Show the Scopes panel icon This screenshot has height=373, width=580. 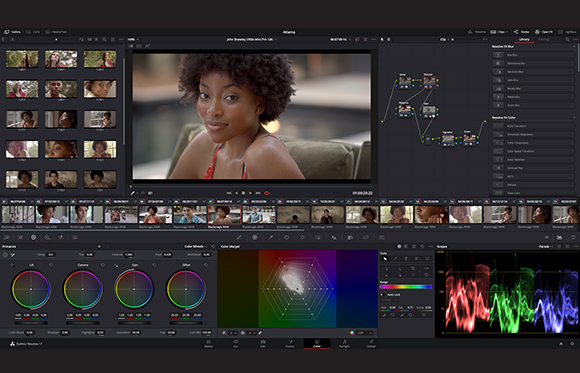[x=559, y=237]
